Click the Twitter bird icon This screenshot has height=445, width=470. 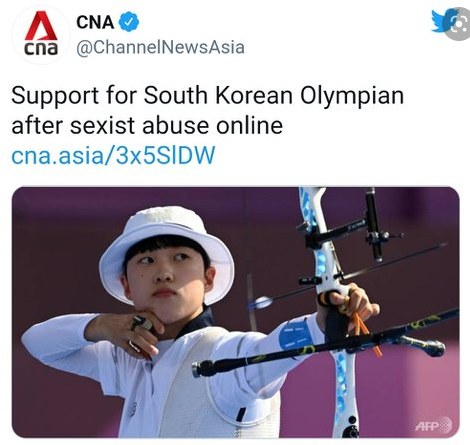pos(442,21)
